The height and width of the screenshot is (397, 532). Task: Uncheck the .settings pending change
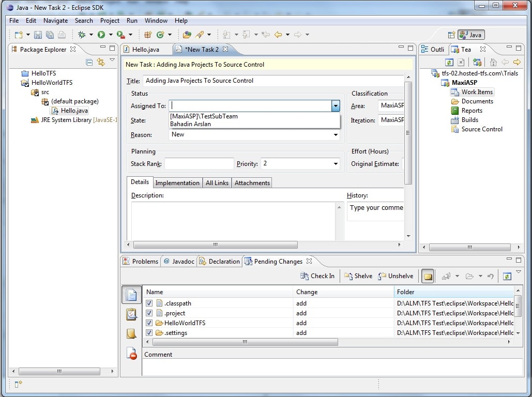[x=149, y=333]
